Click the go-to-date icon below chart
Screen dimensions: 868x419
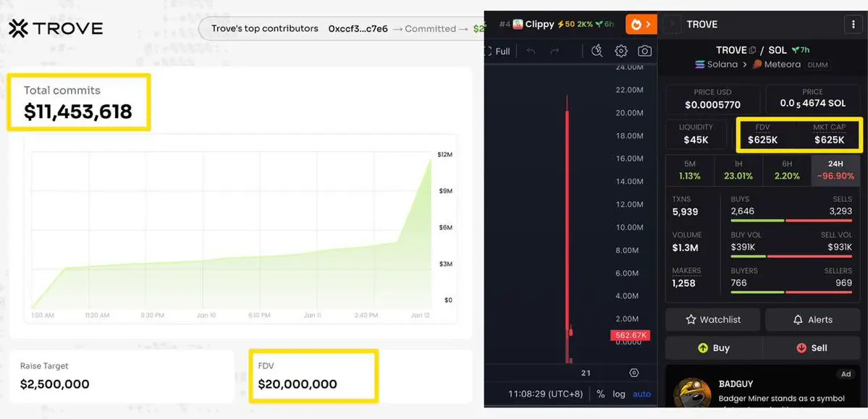(634, 373)
